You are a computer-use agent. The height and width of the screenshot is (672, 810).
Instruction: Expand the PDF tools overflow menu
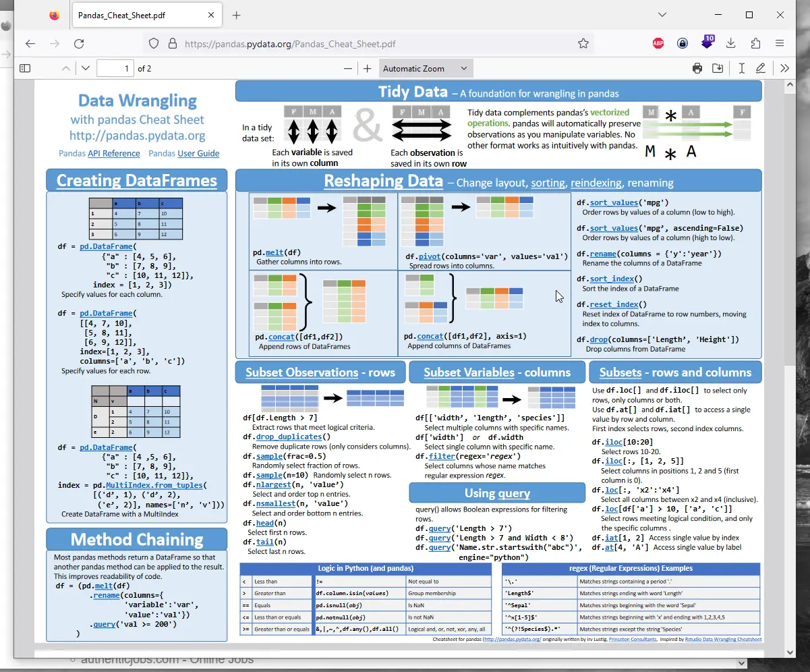[784, 68]
